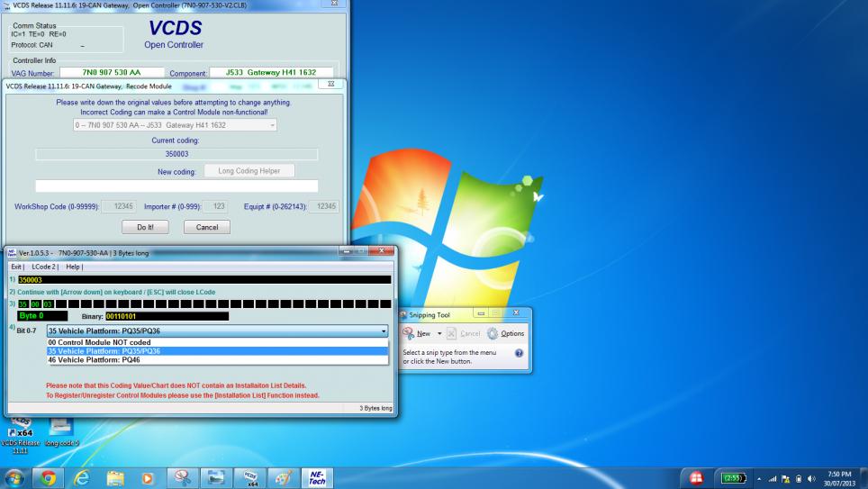Click the volume speaker tray icon
Viewport: 868px width, 489px height.
[811, 478]
